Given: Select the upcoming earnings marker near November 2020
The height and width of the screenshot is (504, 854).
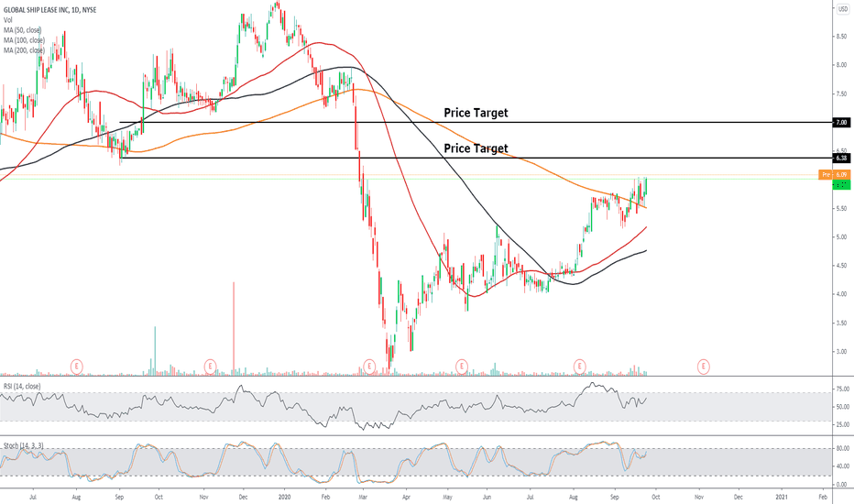Looking at the screenshot, I should point(703,367).
